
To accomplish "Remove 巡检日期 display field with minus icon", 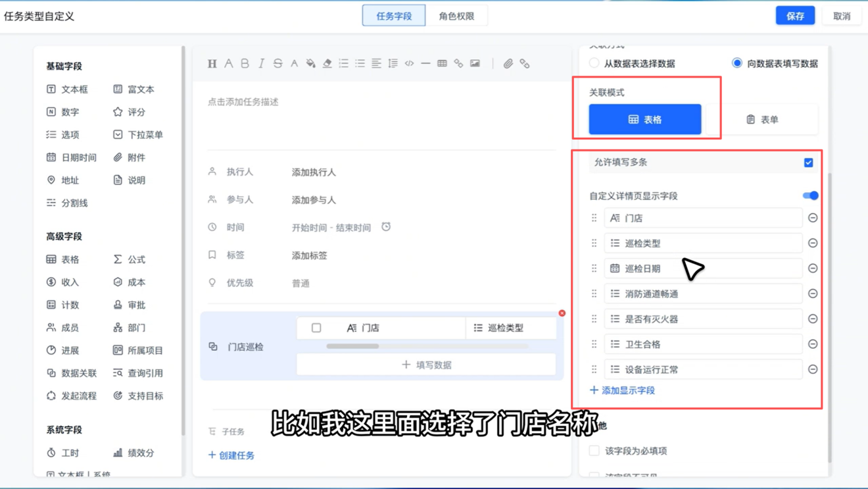I will [x=813, y=269].
